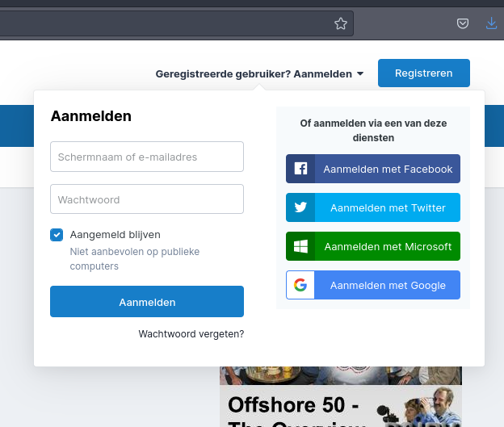Open the browser downloads arrow icon
The height and width of the screenshot is (427, 504).
tap(491, 23)
